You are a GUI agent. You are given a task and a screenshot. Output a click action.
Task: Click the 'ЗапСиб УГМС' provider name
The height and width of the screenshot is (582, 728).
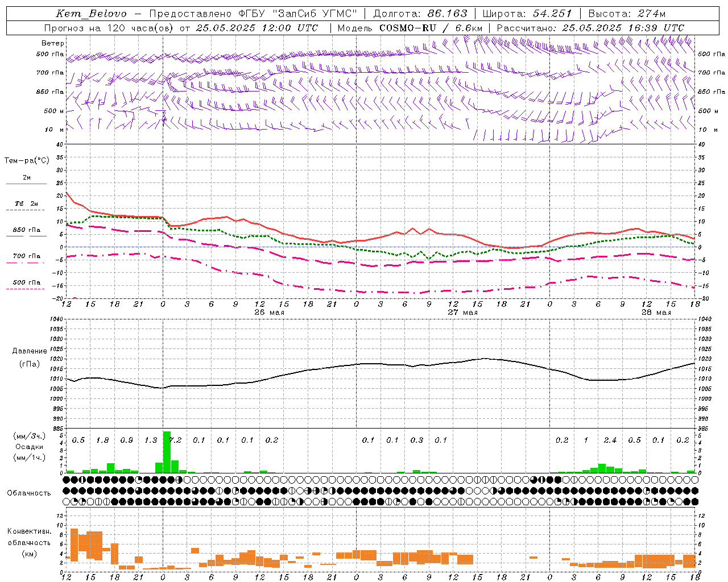coord(315,14)
